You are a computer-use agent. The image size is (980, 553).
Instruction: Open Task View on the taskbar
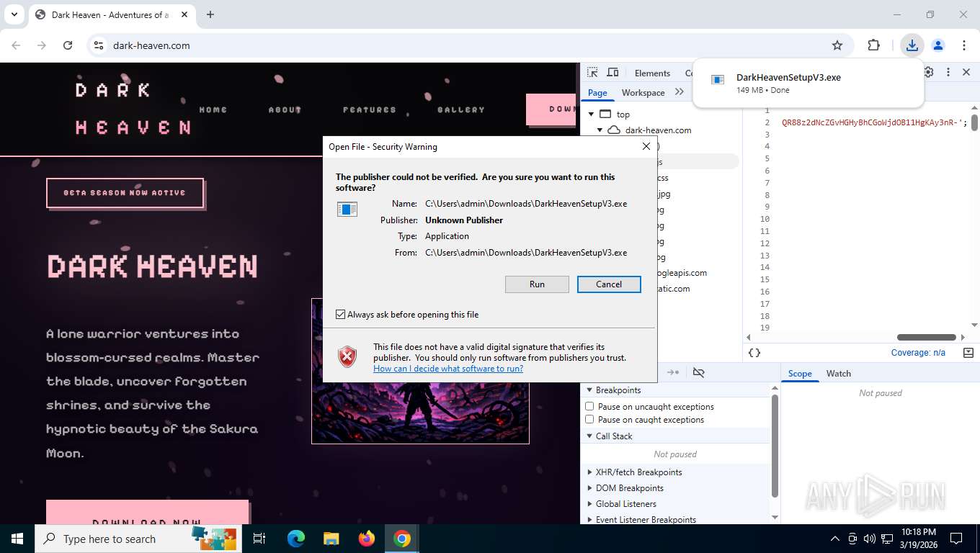tap(259, 539)
